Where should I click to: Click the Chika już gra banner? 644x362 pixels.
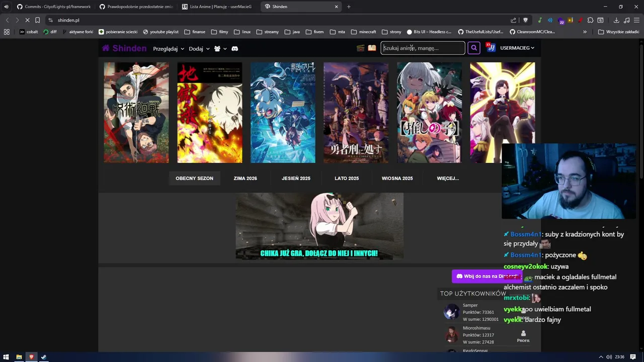319,226
